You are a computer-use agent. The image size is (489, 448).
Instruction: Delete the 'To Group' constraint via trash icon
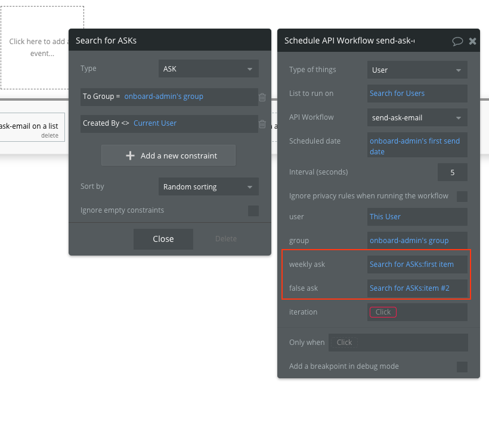coord(262,98)
